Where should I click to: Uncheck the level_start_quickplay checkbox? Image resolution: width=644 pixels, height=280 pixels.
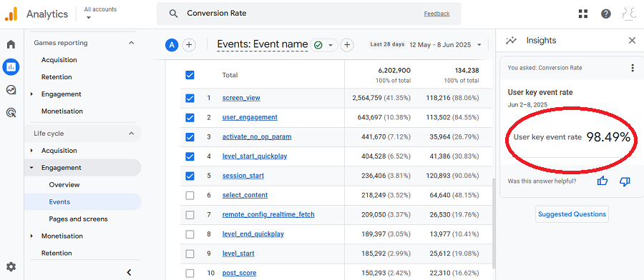click(x=190, y=156)
